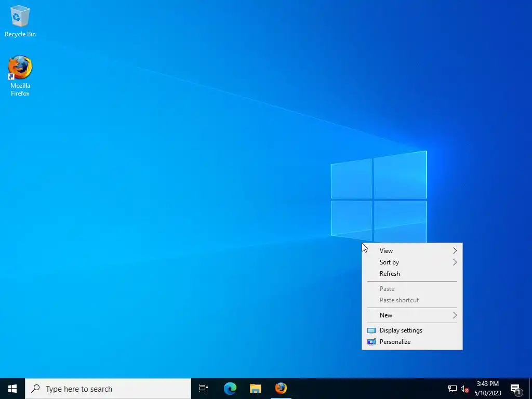Switch to Firefox in the taskbar
The height and width of the screenshot is (399, 532).
(281, 388)
